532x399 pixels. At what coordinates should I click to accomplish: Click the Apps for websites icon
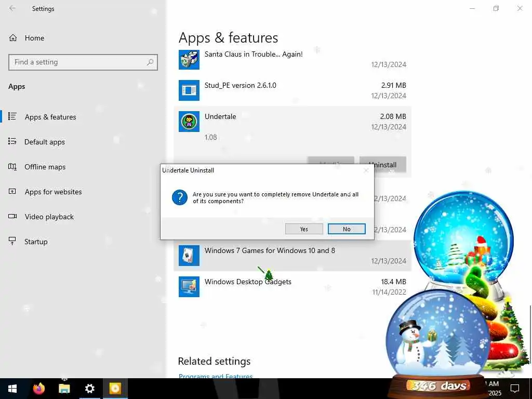12,191
